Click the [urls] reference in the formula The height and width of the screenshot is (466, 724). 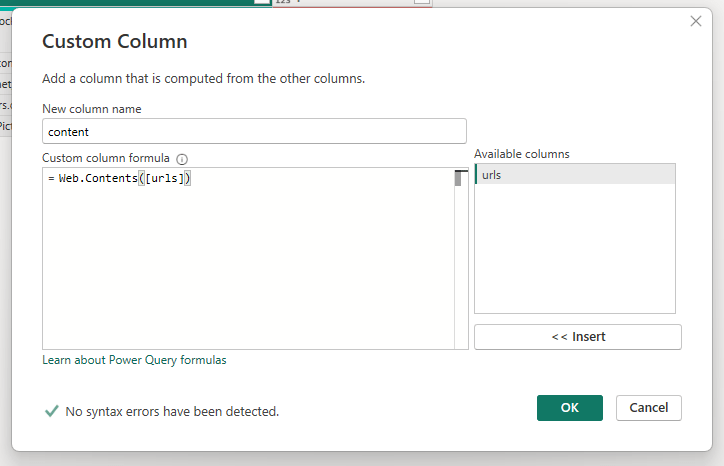[163, 178]
